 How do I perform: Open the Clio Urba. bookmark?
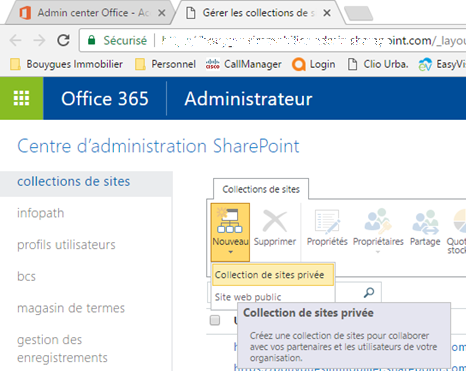pyautogui.click(x=378, y=64)
